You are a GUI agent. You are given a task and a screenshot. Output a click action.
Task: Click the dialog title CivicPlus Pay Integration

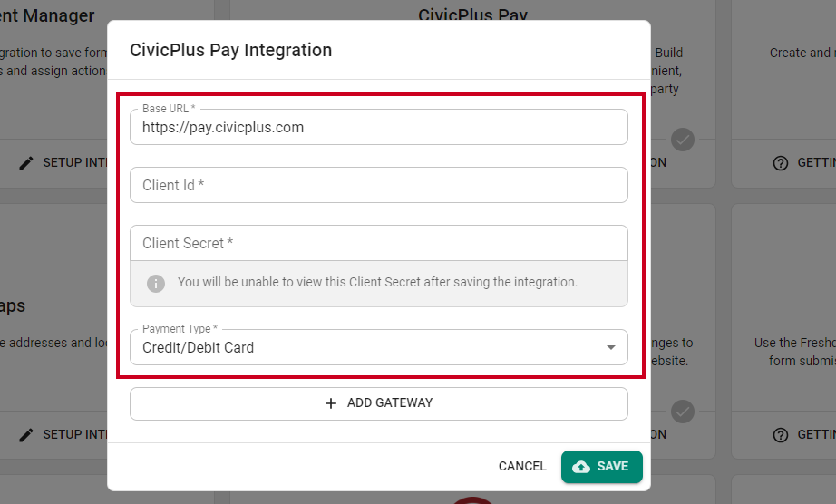tap(231, 50)
